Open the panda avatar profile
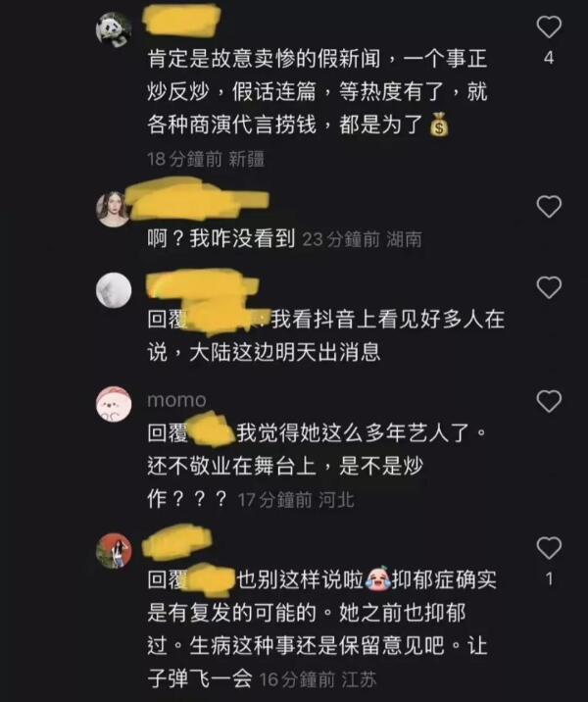The width and height of the screenshot is (588, 702). pyautogui.click(x=114, y=29)
